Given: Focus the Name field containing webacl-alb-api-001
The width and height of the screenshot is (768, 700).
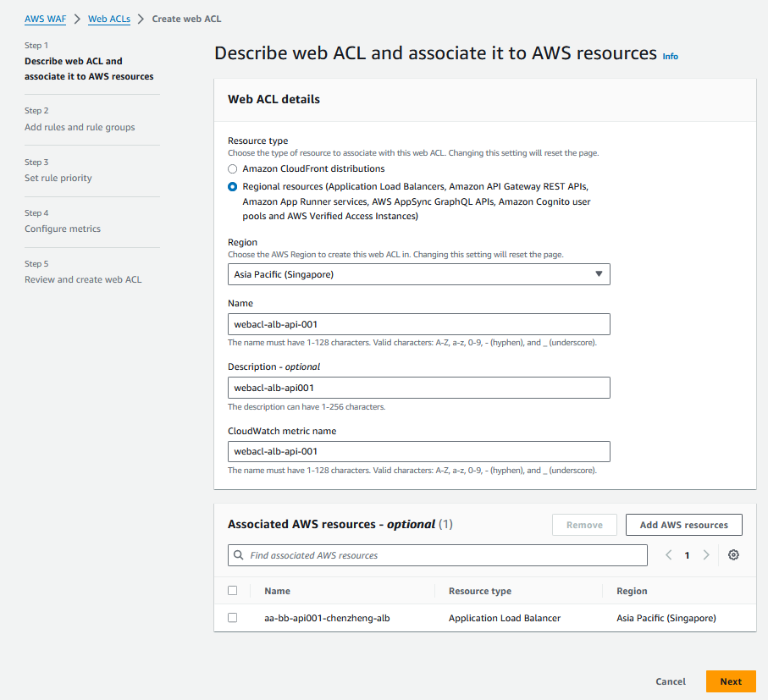Looking at the screenshot, I should point(419,324).
